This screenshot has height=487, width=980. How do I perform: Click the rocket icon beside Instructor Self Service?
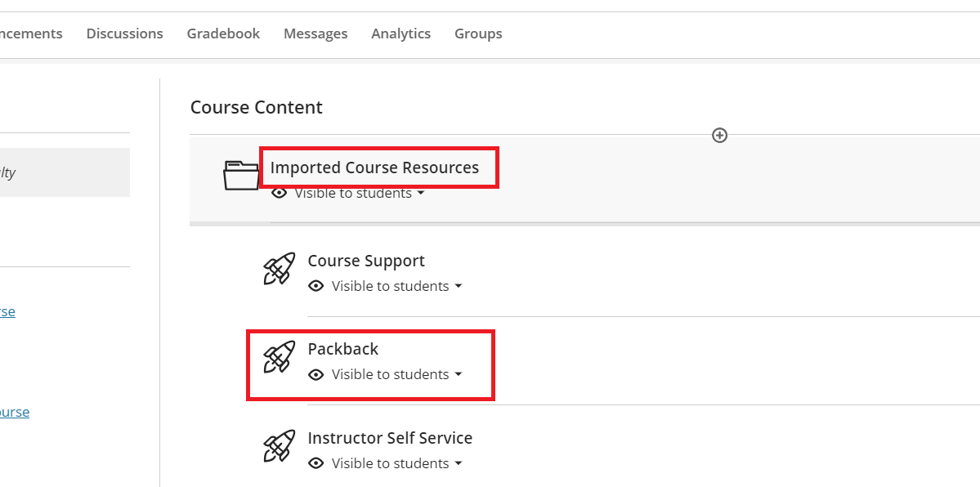pos(279,446)
